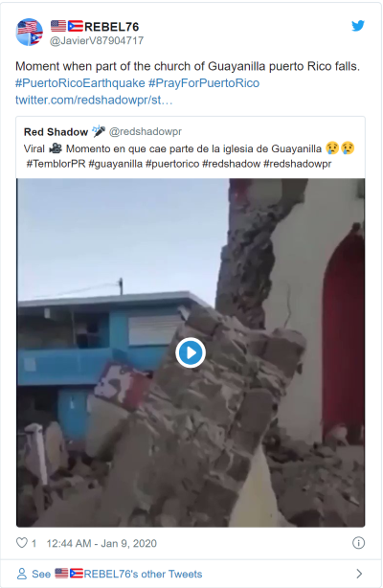Open #PrayForPuertoRico hashtag link
The image size is (383, 588).
(x=204, y=83)
